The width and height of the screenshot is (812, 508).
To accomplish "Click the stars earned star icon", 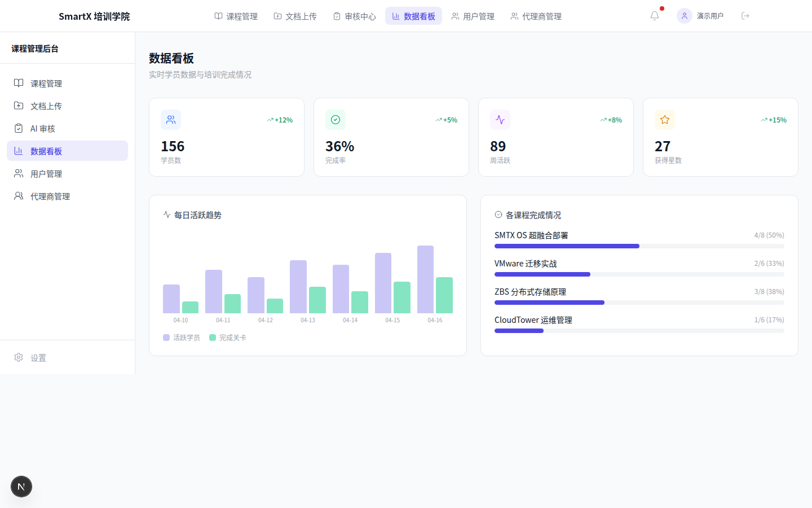I will click(665, 120).
